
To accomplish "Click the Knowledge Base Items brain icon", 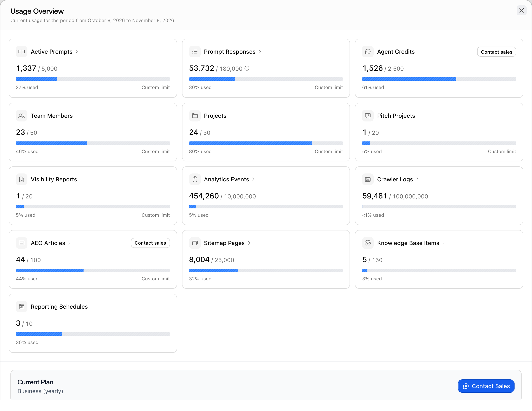I will point(368,243).
